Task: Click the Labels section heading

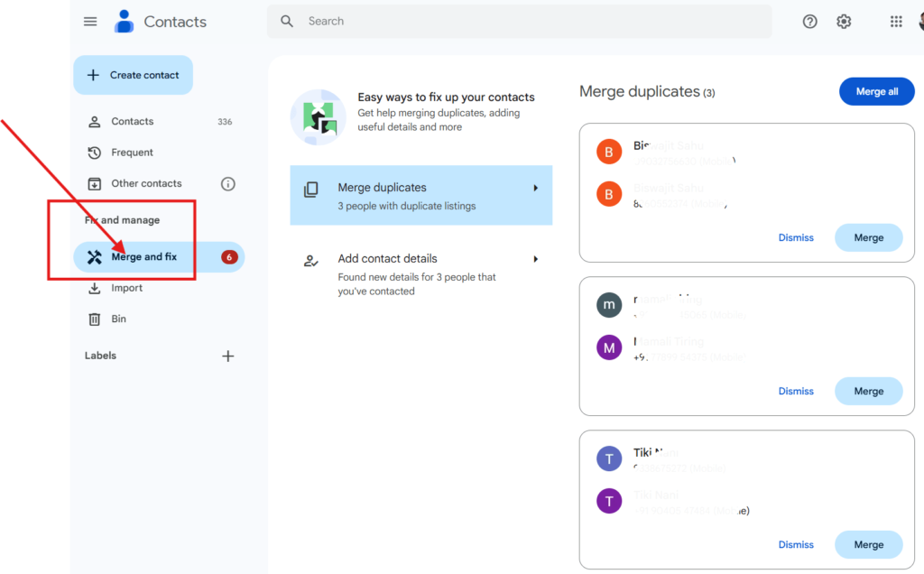Action: 100,356
